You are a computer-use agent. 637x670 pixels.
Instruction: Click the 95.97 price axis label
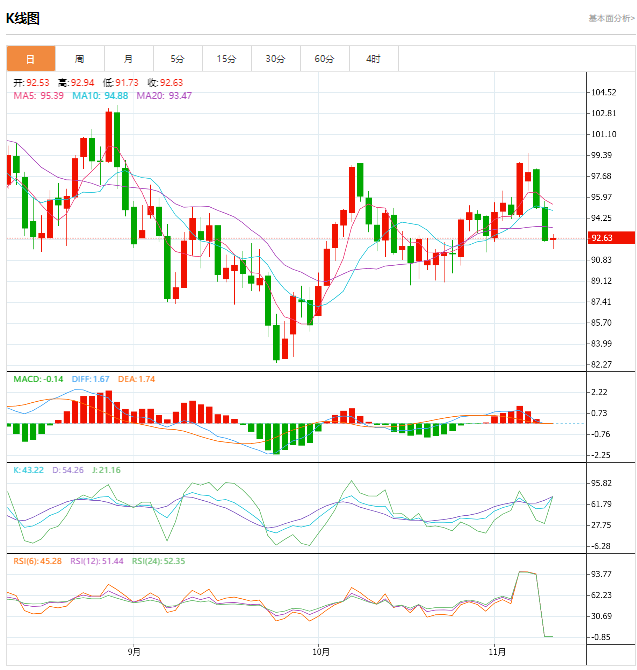pos(601,197)
